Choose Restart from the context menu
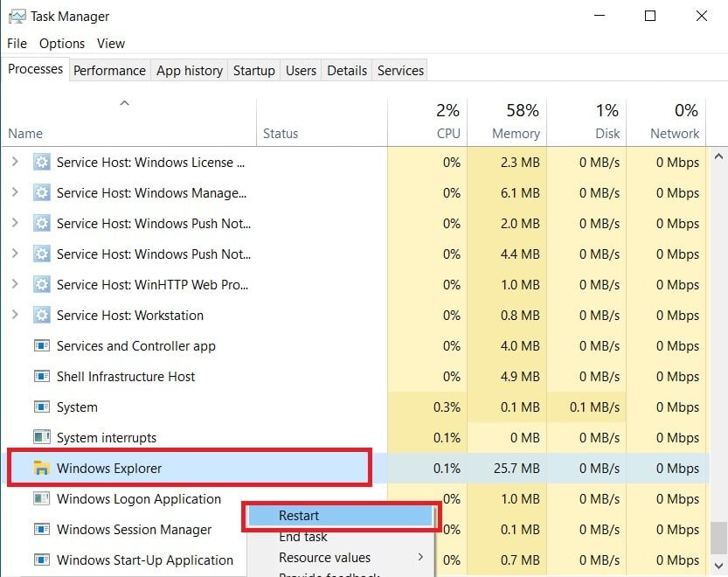The height and width of the screenshot is (577, 728). (x=340, y=516)
